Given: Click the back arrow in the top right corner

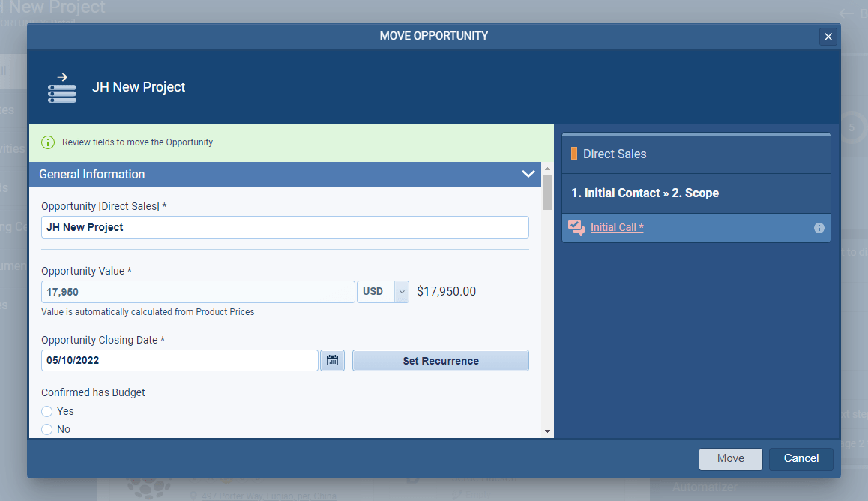Looking at the screenshot, I should click(x=847, y=13).
